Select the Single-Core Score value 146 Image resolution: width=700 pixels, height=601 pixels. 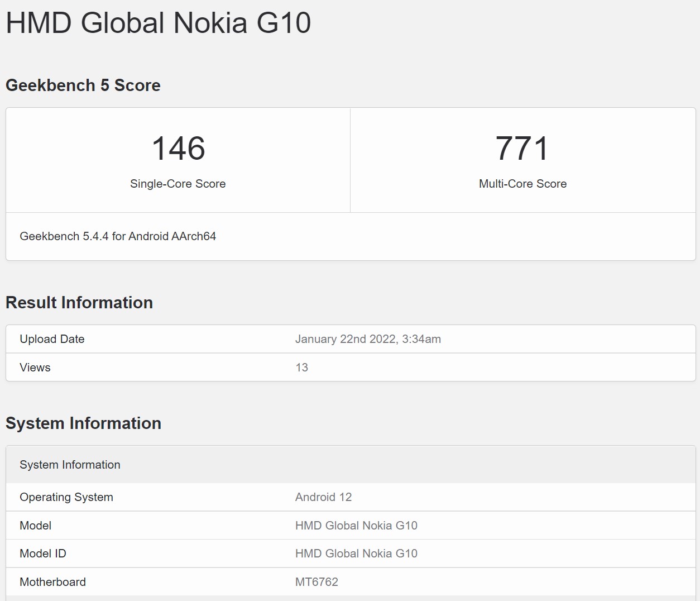click(178, 148)
